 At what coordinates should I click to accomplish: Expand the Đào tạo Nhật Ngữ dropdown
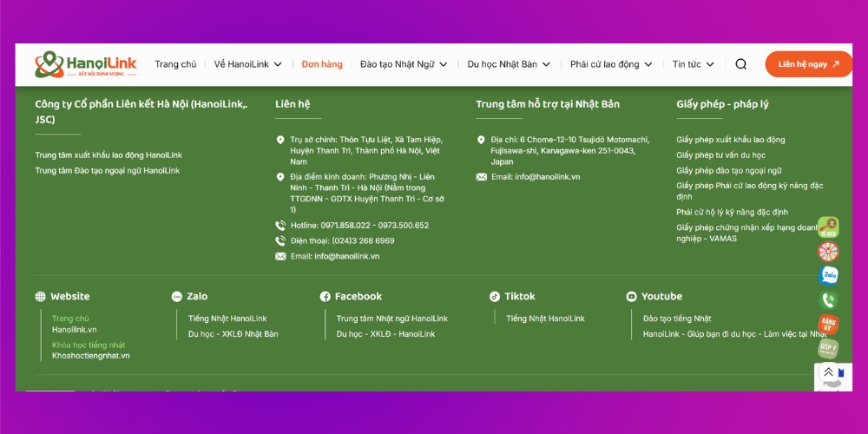(404, 64)
